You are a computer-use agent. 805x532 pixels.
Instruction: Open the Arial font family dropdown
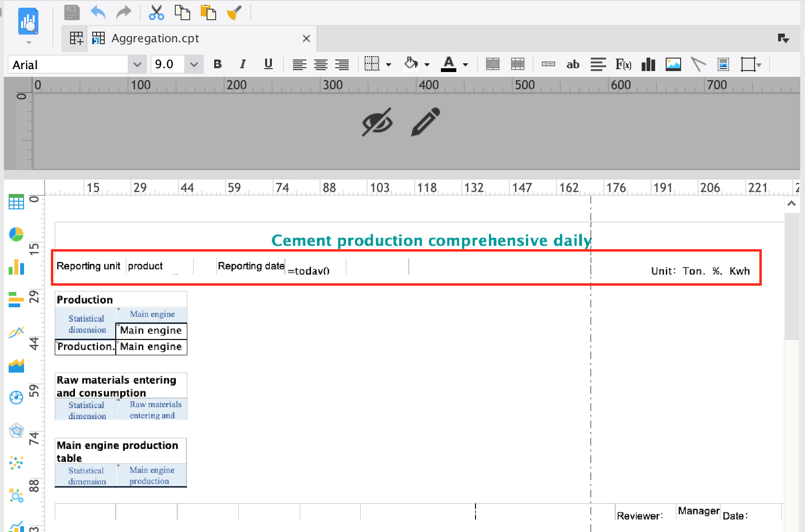pyautogui.click(x=137, y=64)
